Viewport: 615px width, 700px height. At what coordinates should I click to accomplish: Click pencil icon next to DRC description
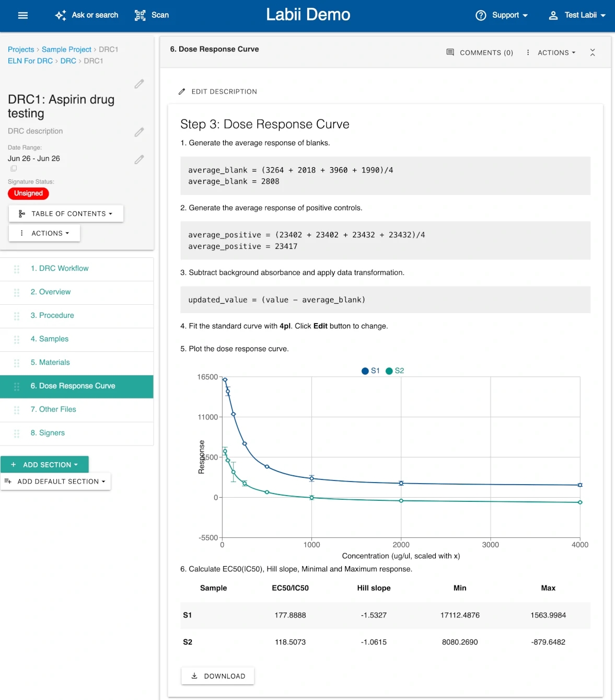click(x=139, y=132)
